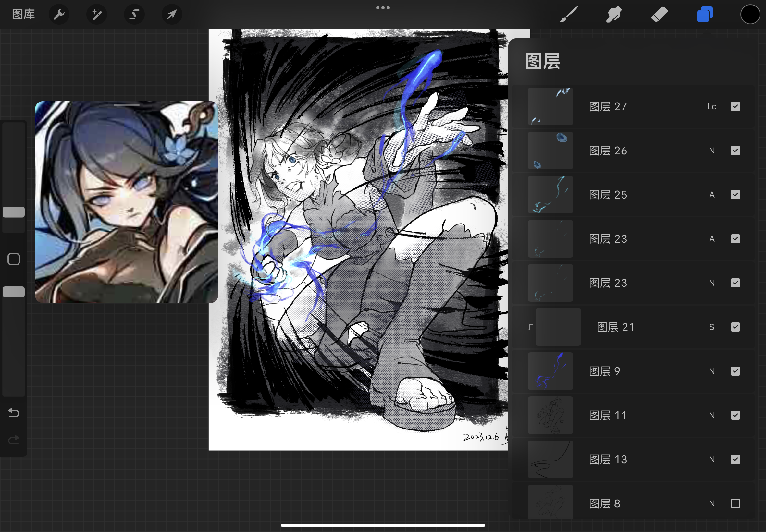Tap the clipping mask arrow on 图层 21

tap(530, 327)
